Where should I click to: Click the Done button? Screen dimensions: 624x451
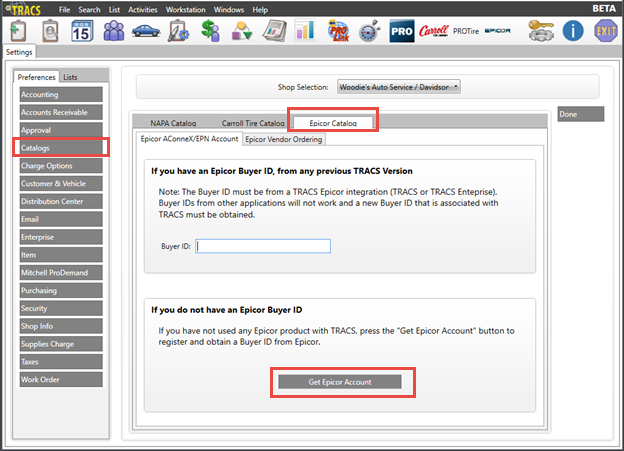[x=581, y=114]
